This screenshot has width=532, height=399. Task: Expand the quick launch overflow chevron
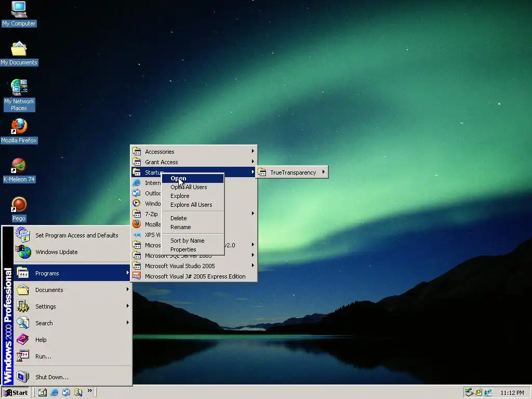coord(89,391)
